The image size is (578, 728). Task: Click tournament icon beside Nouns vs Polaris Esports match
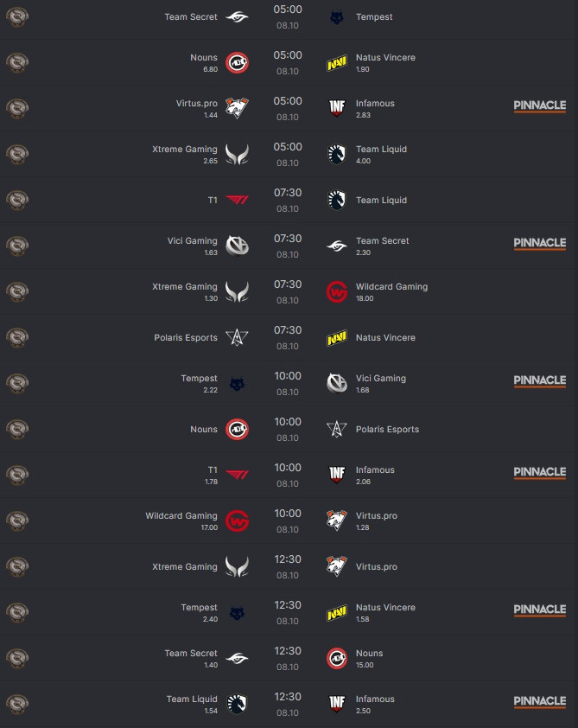[x=17, y=430]
